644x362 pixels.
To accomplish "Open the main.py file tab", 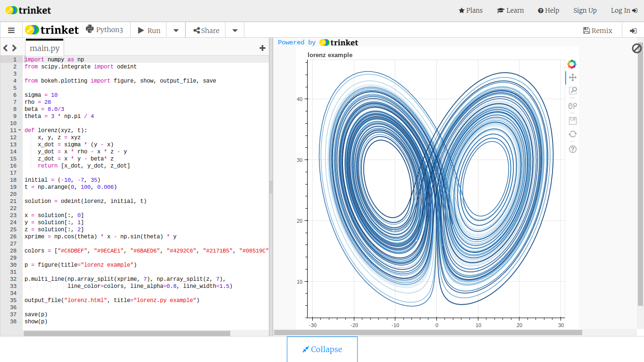I will [x=44, y=48].
